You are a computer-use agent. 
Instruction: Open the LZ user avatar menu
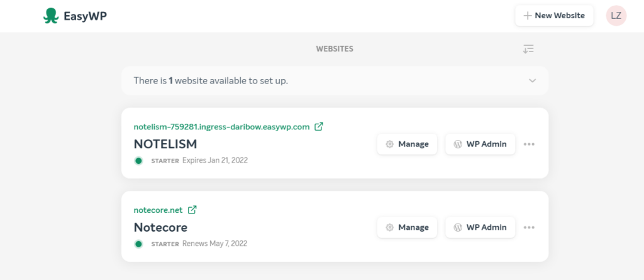[616, 16]
